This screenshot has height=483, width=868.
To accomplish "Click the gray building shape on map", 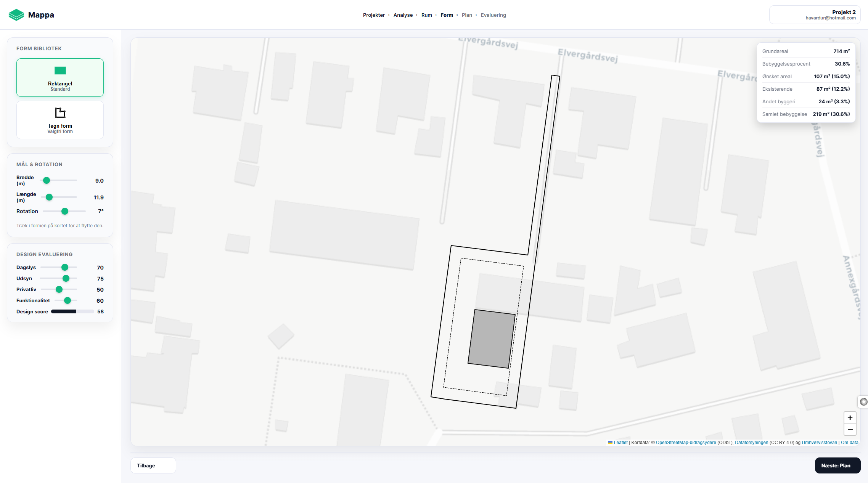I will [x=492, y=339].
